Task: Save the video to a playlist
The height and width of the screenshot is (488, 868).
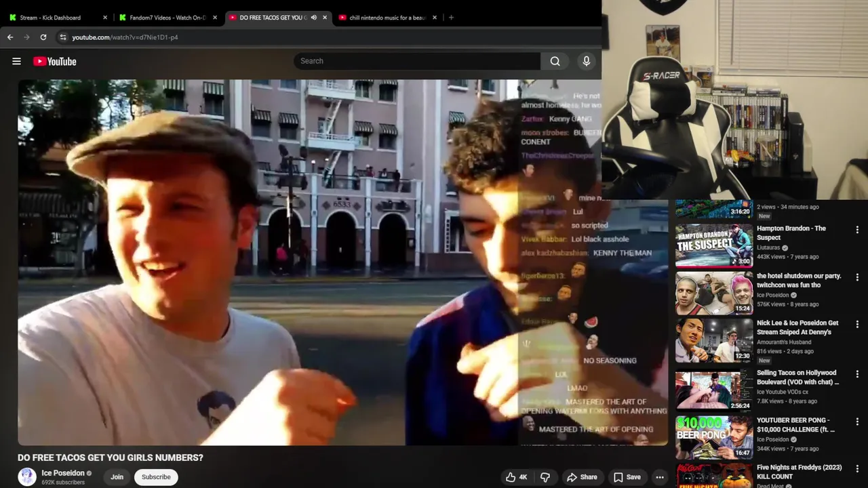Action: click(627, 477)
